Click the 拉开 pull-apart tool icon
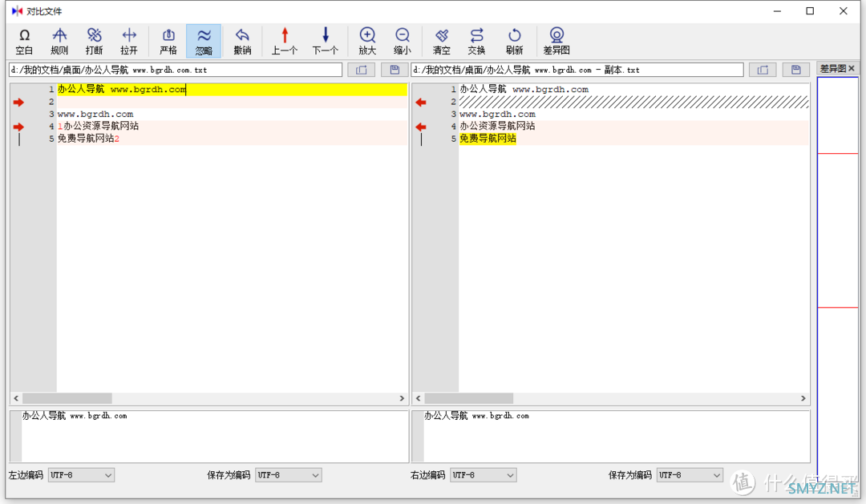This screenshot has height=504, width=866. 128,42
